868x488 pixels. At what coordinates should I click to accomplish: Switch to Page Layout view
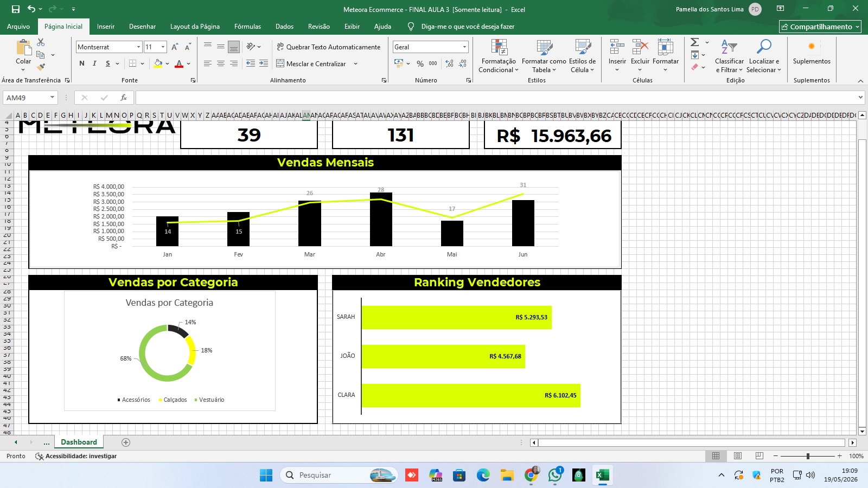[x=738, y=456]
